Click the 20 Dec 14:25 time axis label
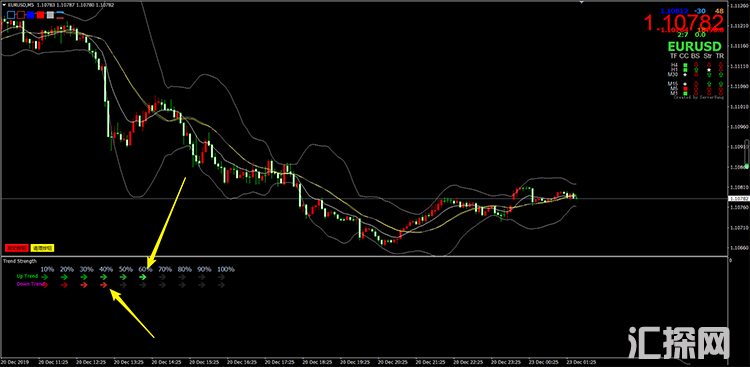This screenshot has width=750, height=367. [x=167, y=361]
